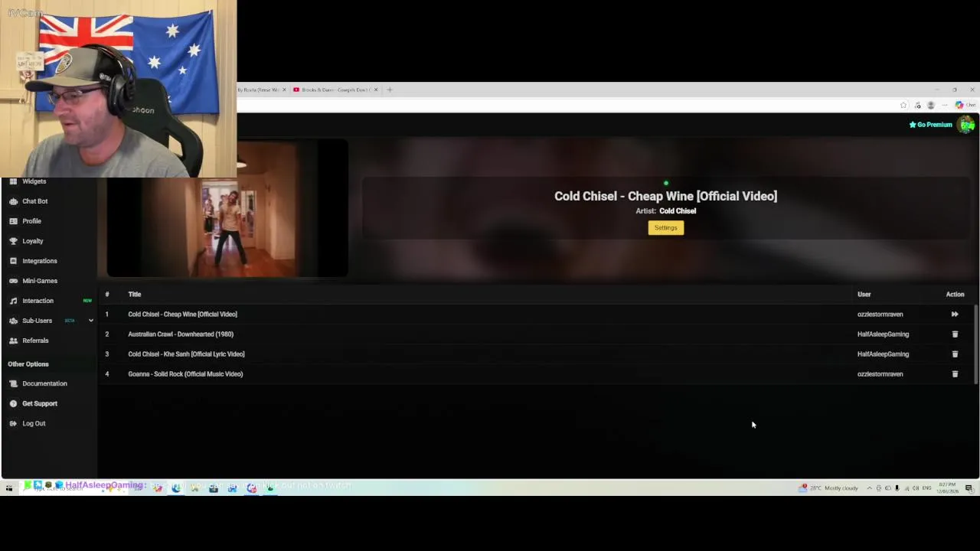
Task: Open the Chat Bot section
Action: pos(34,201)
